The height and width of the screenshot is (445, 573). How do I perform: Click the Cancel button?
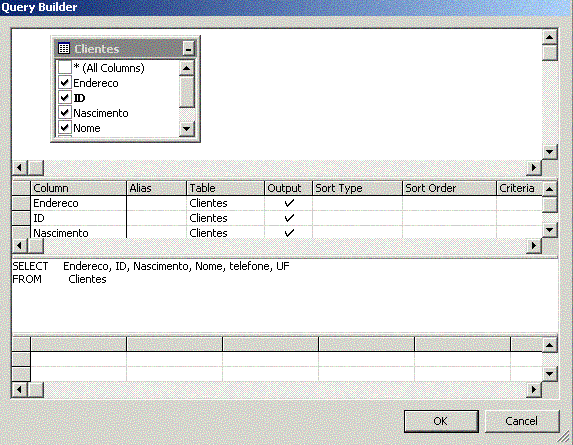coord(522,421)
